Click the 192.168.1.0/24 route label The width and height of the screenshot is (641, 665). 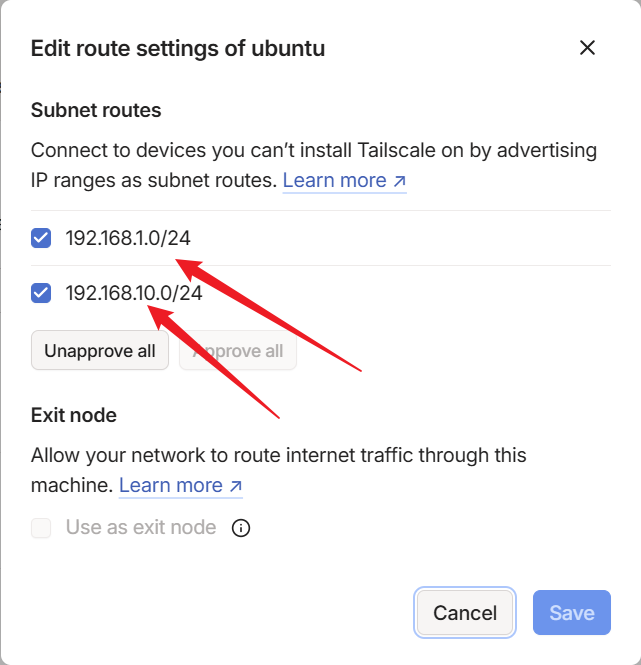(128, 238)
